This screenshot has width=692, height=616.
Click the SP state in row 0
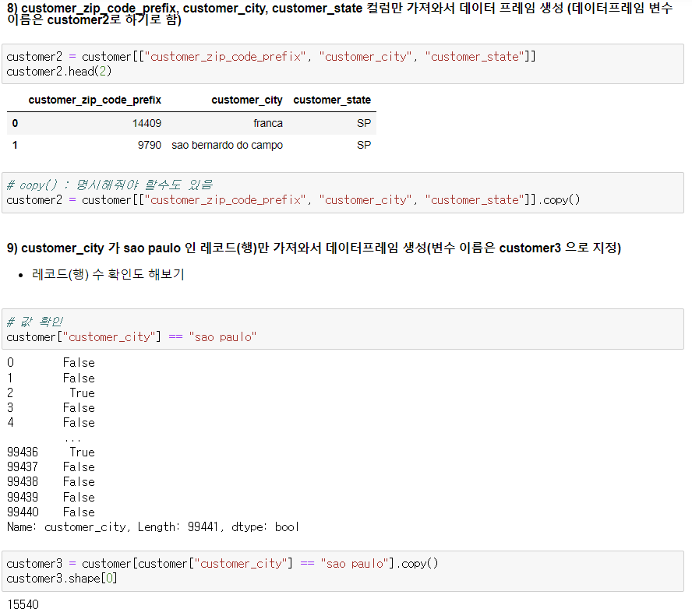(x=364, y=124)
